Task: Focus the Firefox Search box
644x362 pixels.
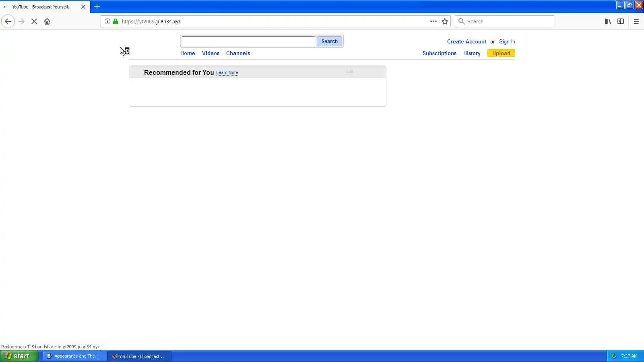Action: 505,21
